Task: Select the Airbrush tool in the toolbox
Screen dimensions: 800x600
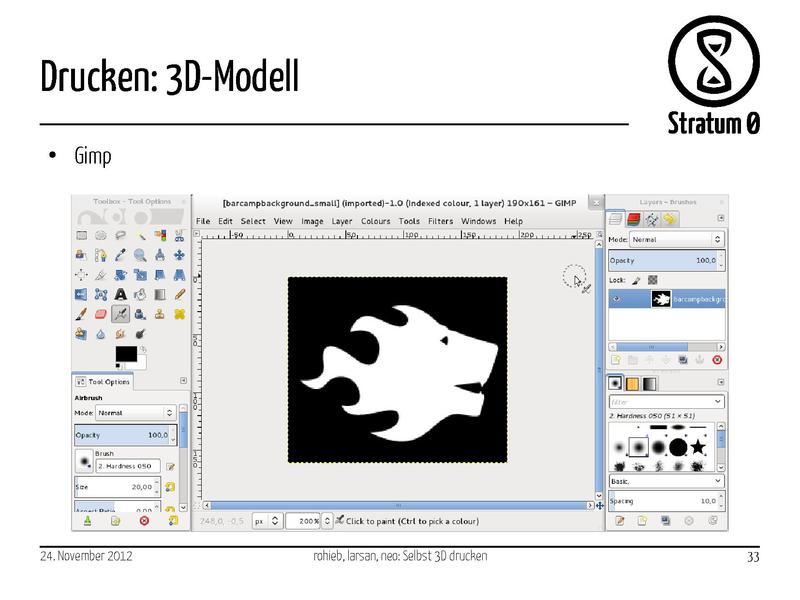Action: [x=120, y=313]
